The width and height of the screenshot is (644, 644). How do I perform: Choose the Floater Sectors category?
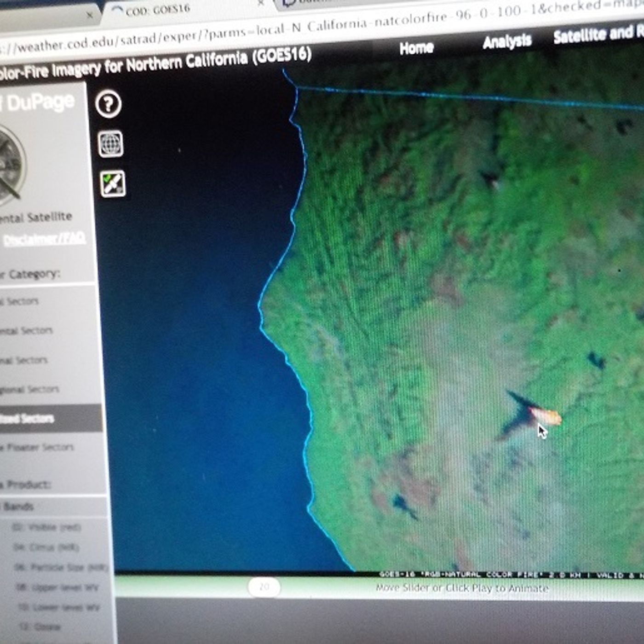tap(51, 447)
